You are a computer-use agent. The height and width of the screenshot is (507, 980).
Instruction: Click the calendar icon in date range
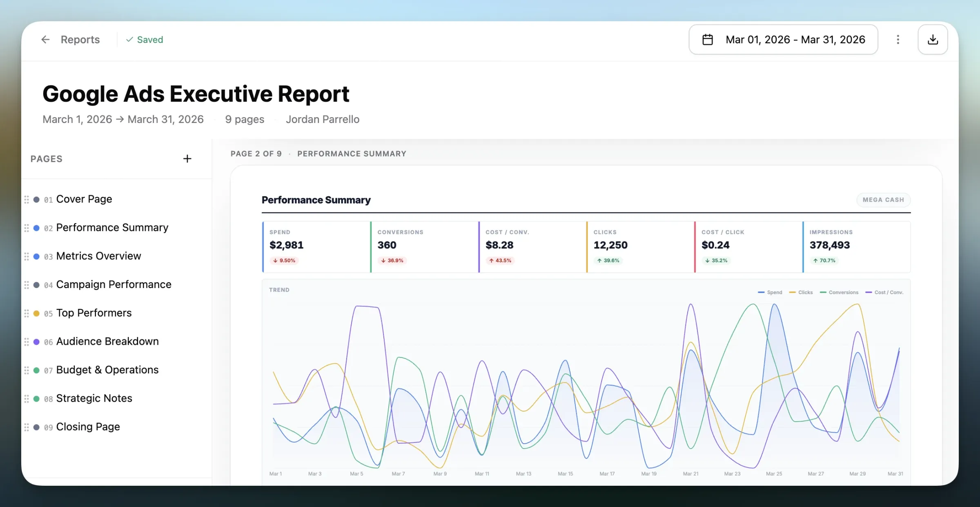[x=708, y=40]
